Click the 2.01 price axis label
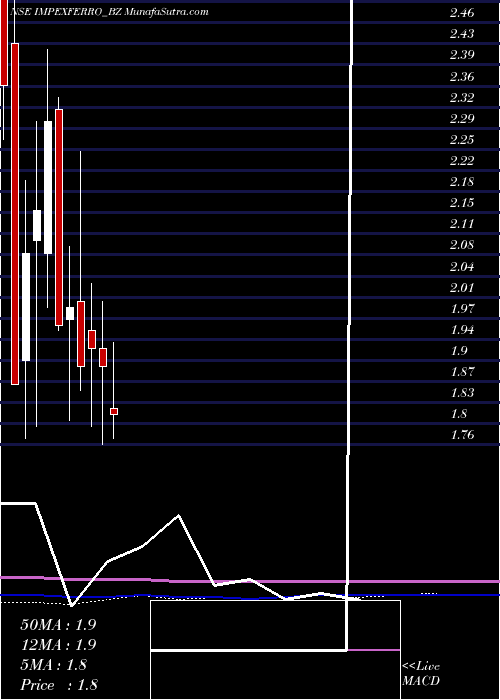 [462, 287]
